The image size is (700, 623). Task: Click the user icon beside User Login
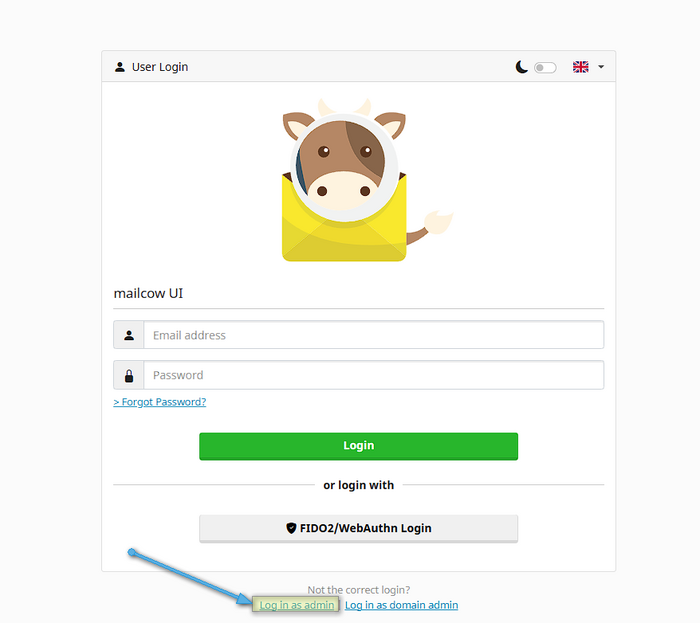pyautogui.click(x=120, y=67)
